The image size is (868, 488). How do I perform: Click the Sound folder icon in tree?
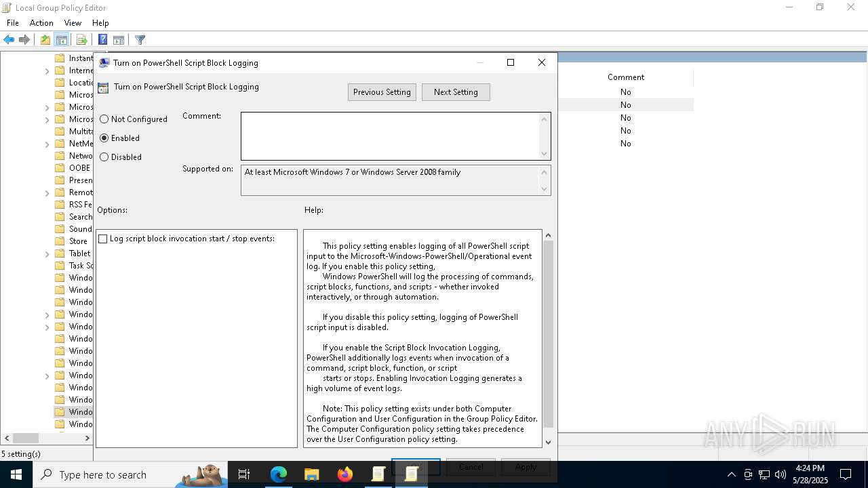(x=60, y=229)
